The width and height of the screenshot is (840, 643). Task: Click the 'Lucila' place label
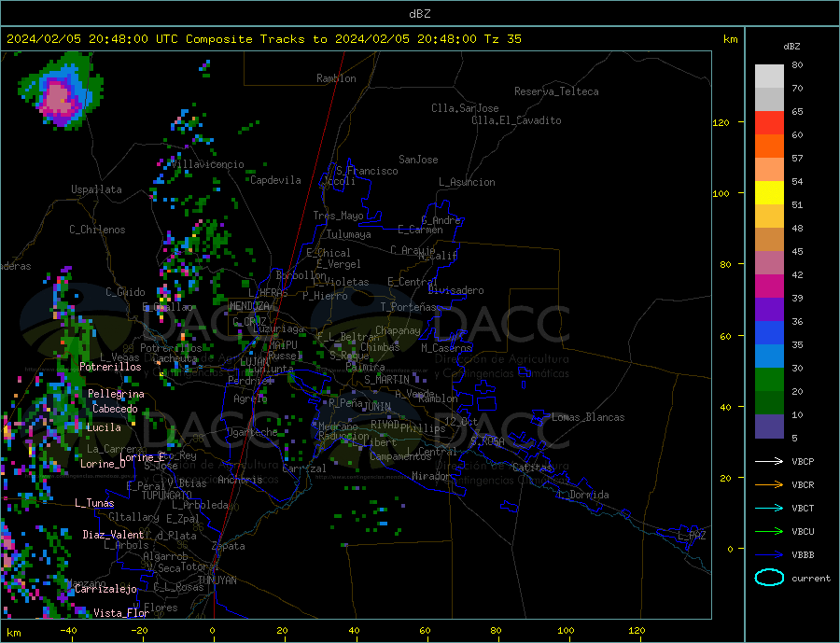pos(104,427)
